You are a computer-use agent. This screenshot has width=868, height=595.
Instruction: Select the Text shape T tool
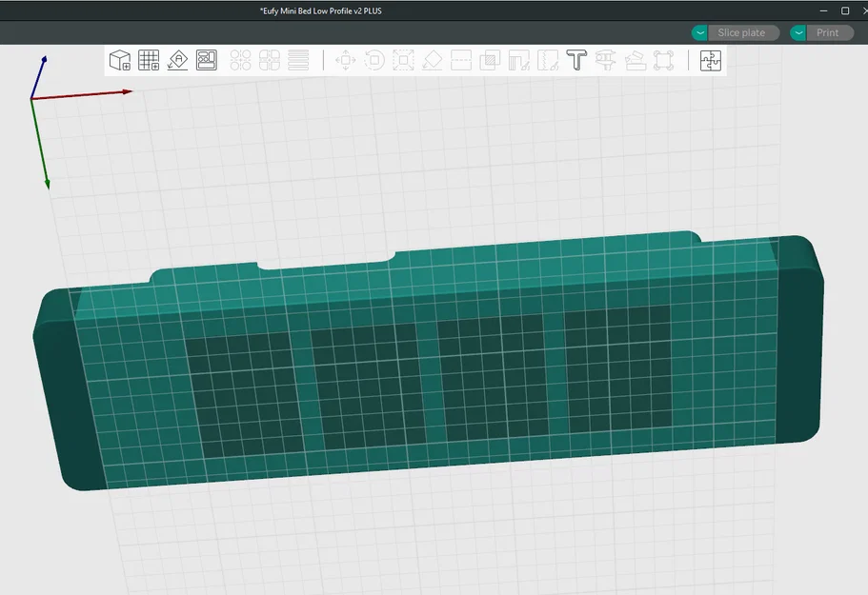(x=576, y=60)
